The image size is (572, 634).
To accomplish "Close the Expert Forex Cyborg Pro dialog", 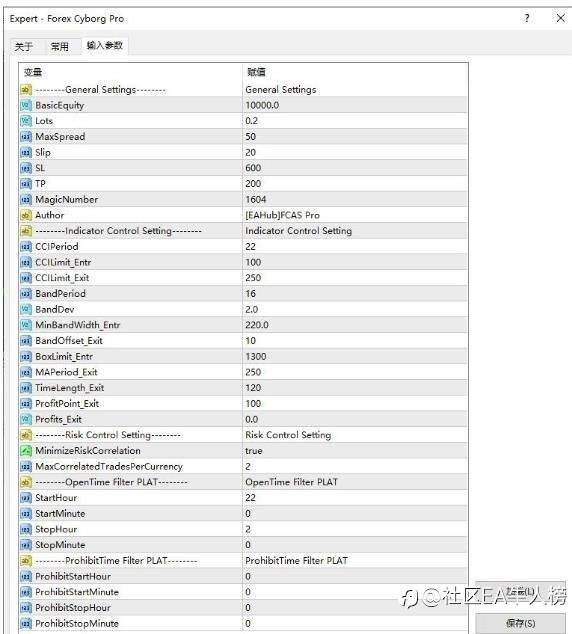I will click(x=560, y=18).
